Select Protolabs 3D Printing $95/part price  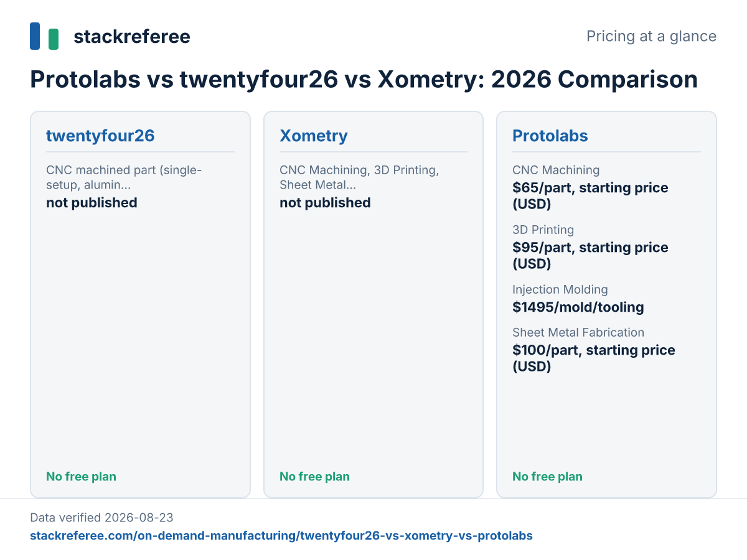coord(590,256)
